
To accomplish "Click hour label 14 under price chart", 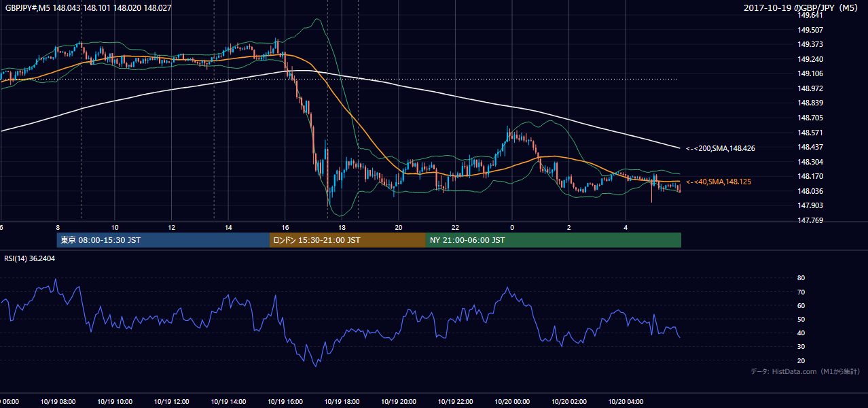I will [x=228, y=227].
